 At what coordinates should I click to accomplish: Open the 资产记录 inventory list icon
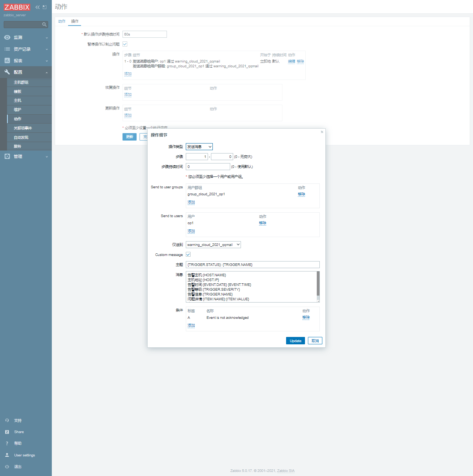click(7, 49)
